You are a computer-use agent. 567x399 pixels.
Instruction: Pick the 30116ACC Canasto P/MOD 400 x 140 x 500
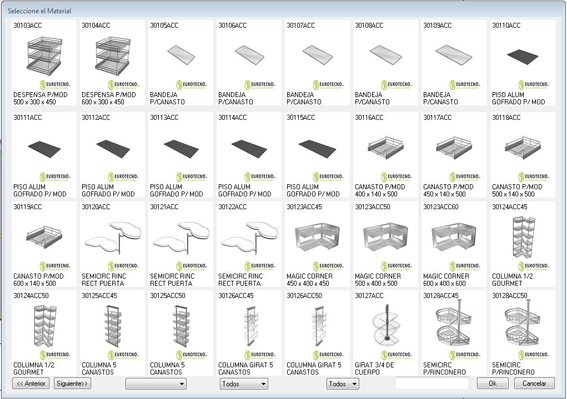(385, 155)
